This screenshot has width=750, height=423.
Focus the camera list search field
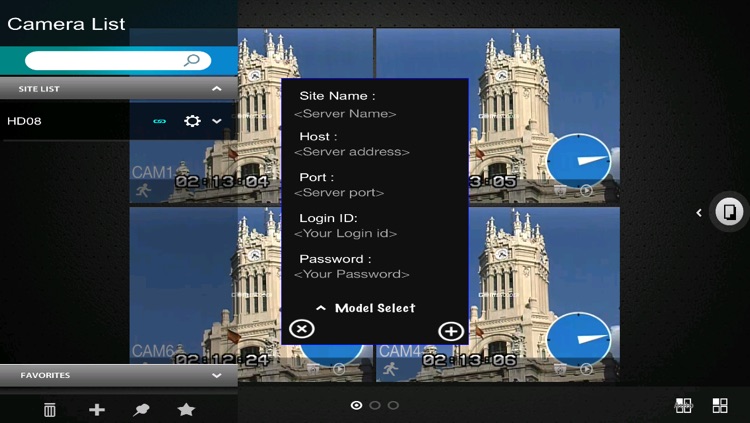pyautogui.click(x=118, y=61)
